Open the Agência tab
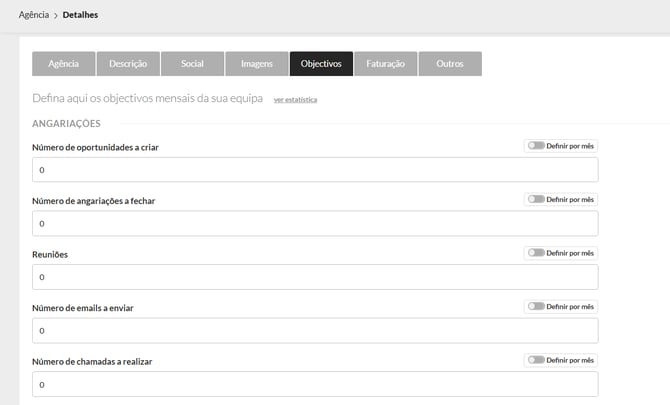670x405 pixels. point(64,64)
